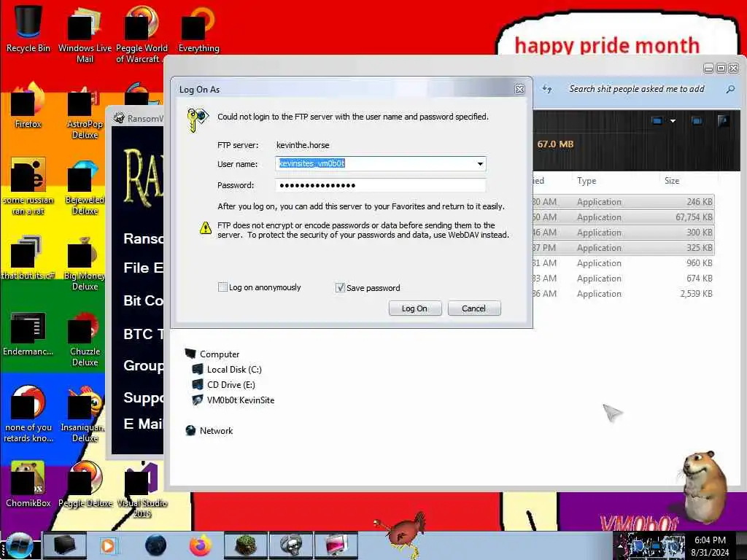Select the Peggle Deluxe desktop icon
The image size is (747, 560).
pos(85,484)
